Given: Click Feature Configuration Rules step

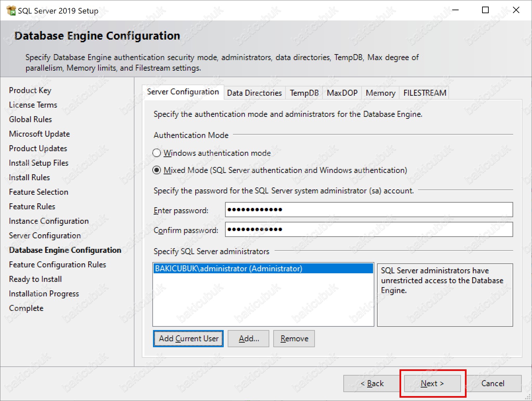Looking at the screenshot, I should coord(57,265).
